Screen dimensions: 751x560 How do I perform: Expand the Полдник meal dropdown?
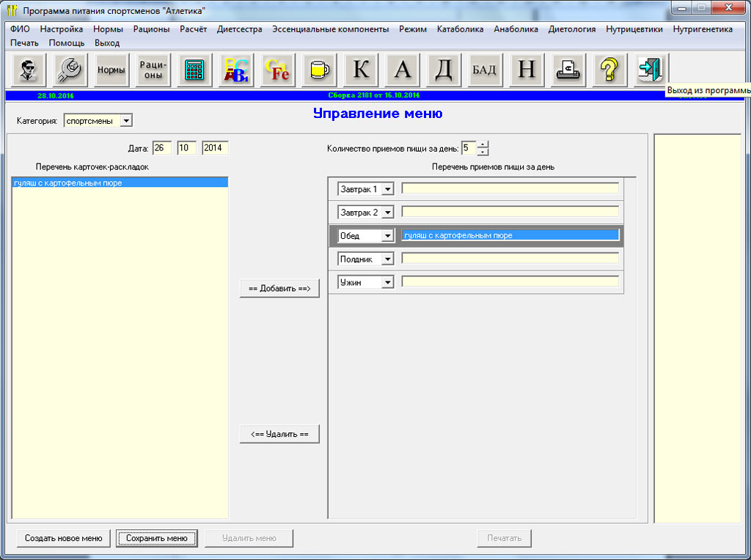pyautogui.click(x=388, y=259)
